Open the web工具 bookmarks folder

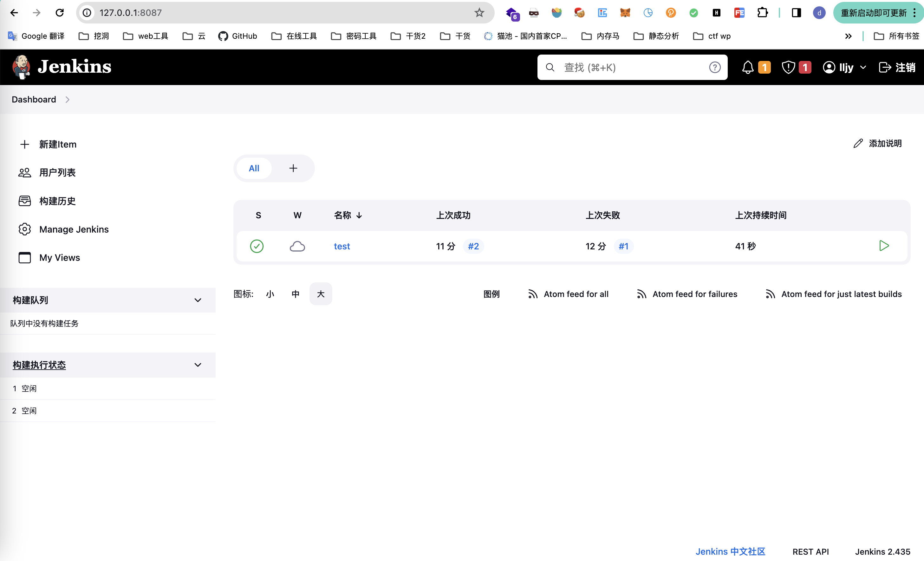[x=146, y=36]
